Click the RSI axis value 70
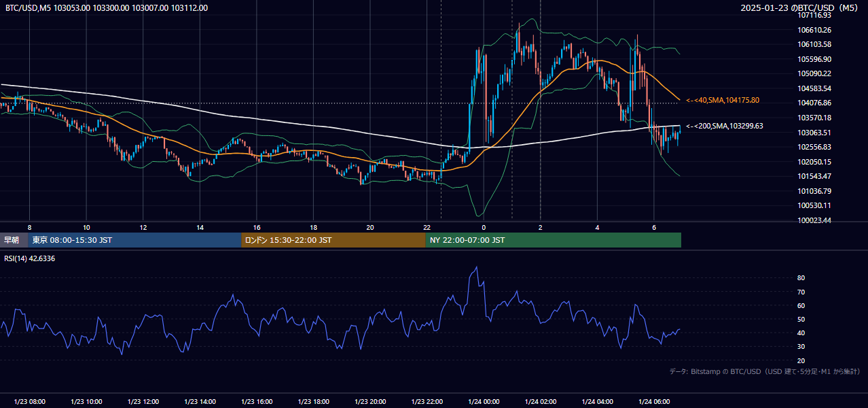 point(801,292)
